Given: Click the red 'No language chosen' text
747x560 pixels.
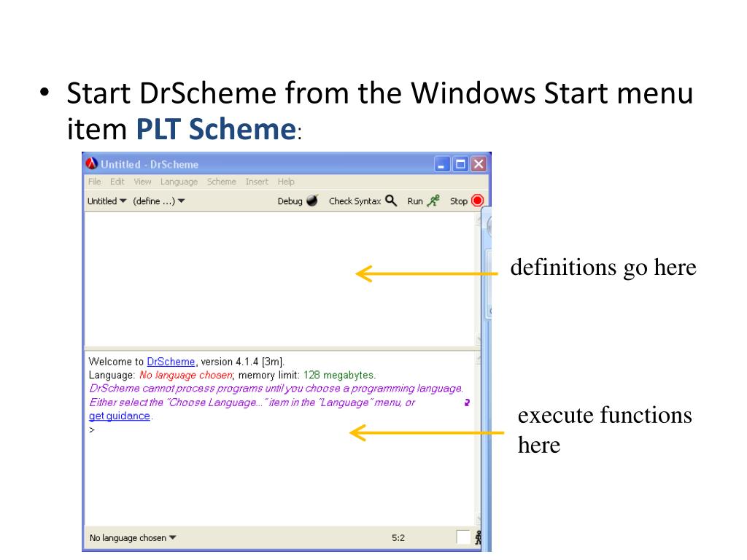Looking at the screenshot, I should coord(186,375).
